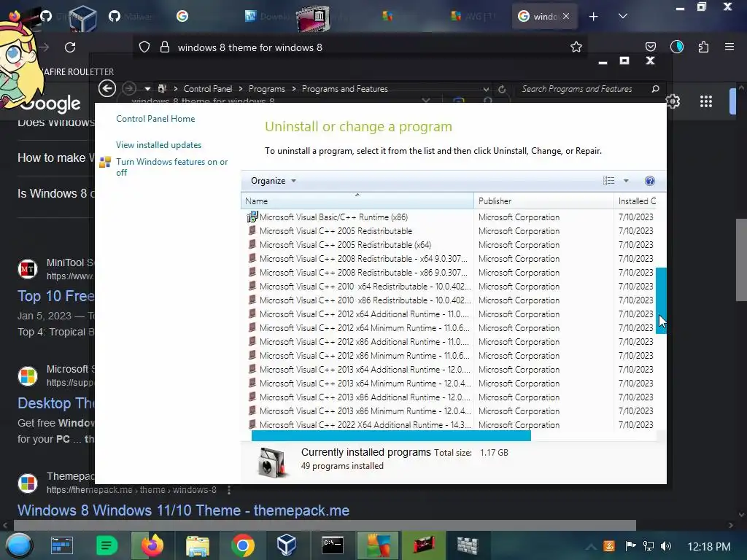Open File Explorer from the taskbar
747x560 pixels.
[197, 545]
